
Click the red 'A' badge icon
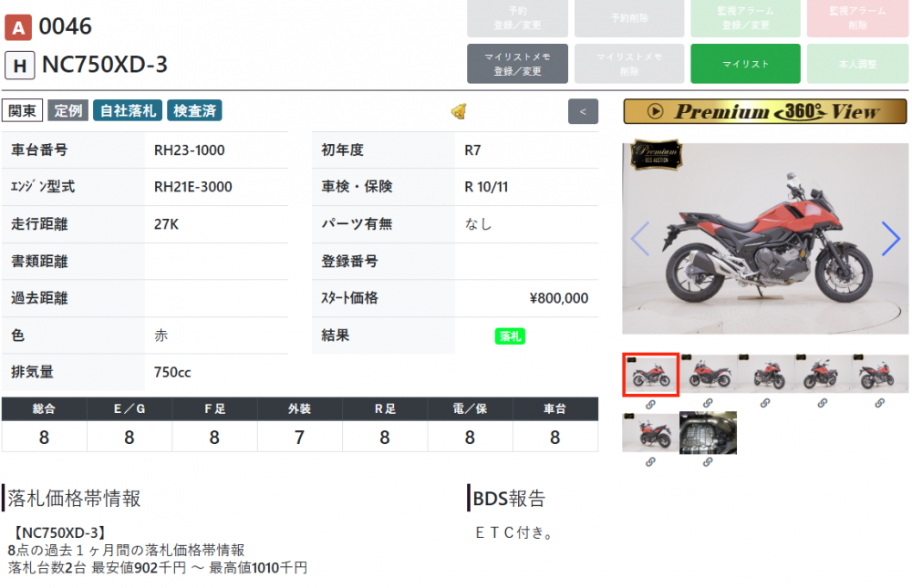pyautogui.click(x=18, y=27)
